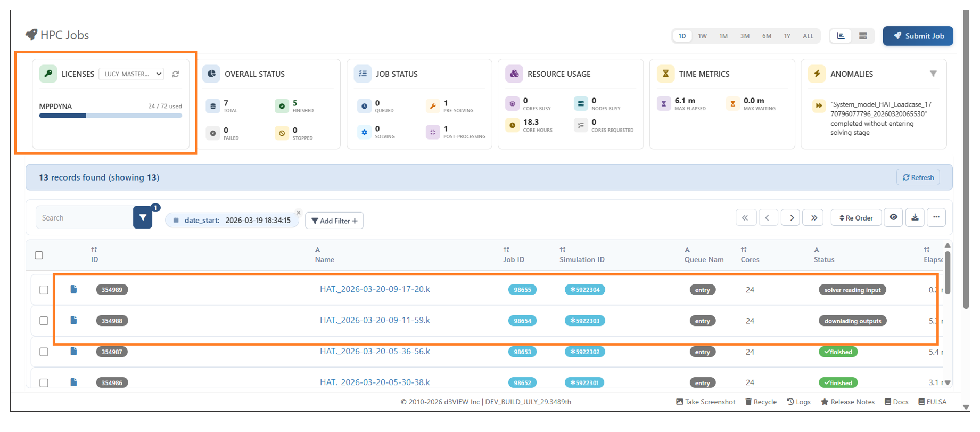Open the LUCY_MASTER license server dropdown
Screen dimensions: 980x432
click(x=131, y=74)
